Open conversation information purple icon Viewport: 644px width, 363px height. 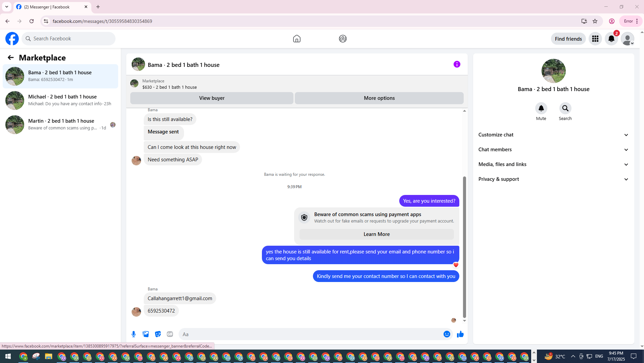click(x=457, y=64)
